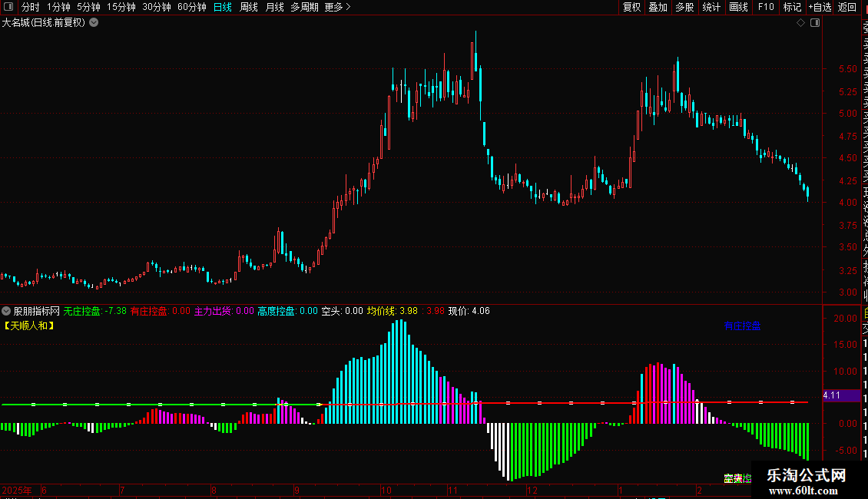The image size is (868, 499).
Task: Select the 5分钟 period tab
Action: pyautogui.click(x=88, y=7)
